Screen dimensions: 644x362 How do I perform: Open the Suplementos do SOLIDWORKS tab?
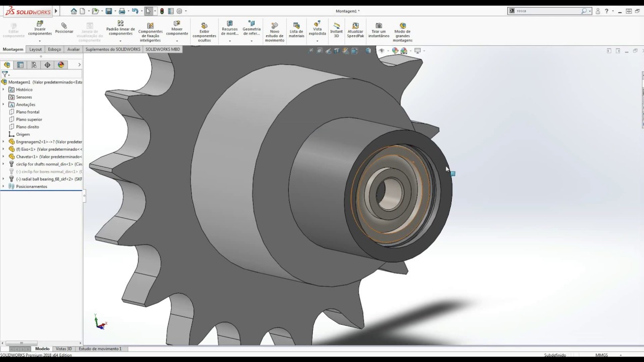click(x=113, y=49)
